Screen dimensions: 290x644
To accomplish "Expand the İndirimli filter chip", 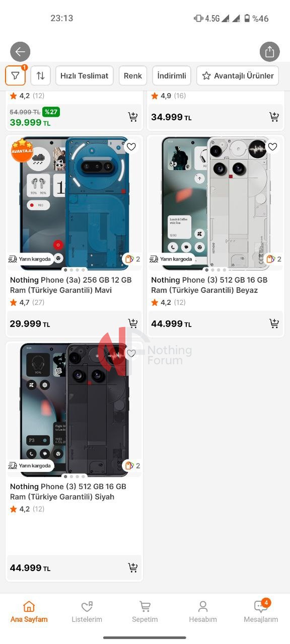I will pyautogui.click(x=172, y=75).
